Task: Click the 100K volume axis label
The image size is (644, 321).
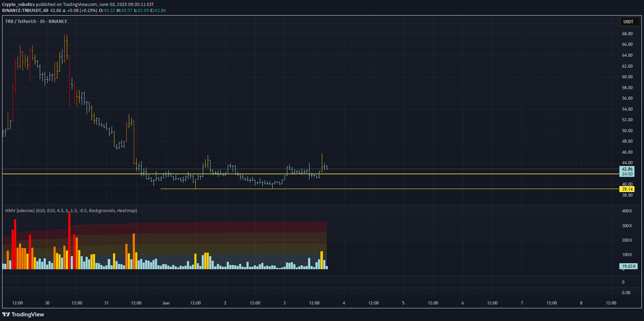Action: click(x=627, y=255)
